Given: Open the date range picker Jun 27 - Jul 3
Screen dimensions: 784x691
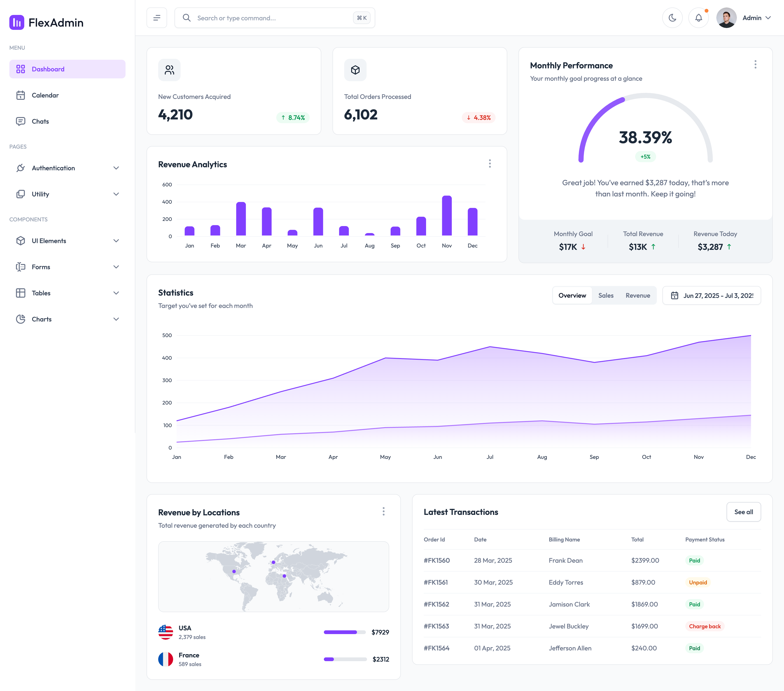Looking at the screenshot, I should (x=711, y=295).
